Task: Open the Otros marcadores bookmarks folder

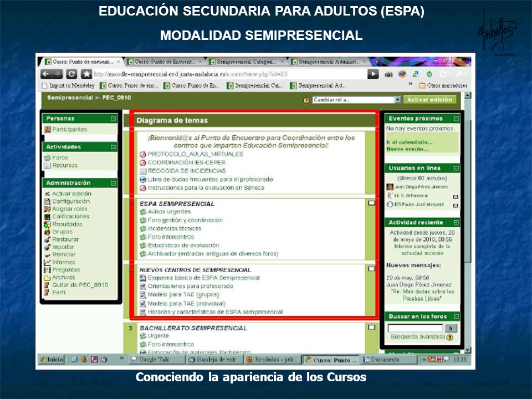Action: coord(443,85)
